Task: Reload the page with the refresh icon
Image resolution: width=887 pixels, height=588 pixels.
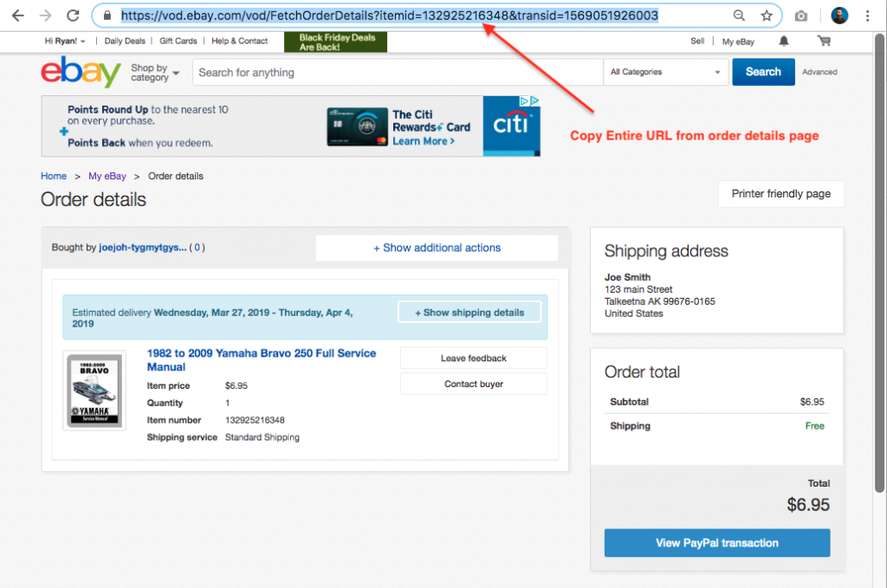Action: point(73,16)
